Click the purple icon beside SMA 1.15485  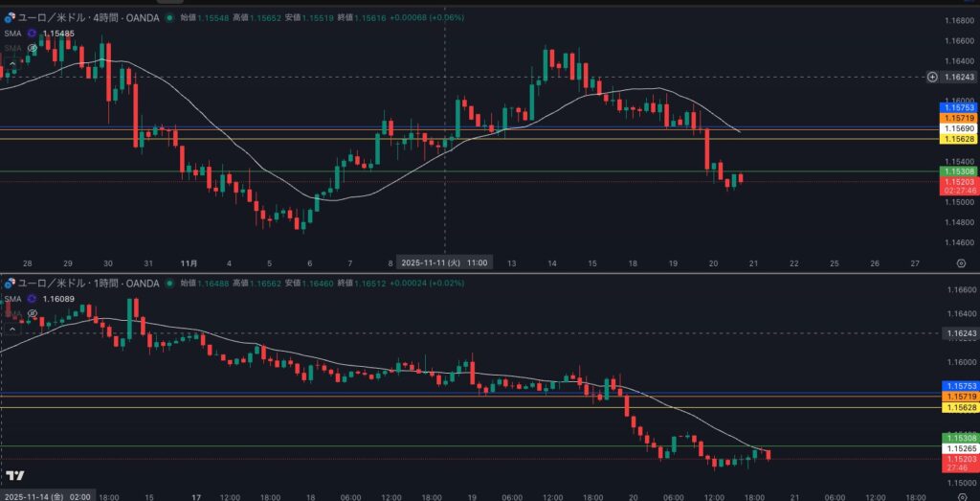click(33, 33)
